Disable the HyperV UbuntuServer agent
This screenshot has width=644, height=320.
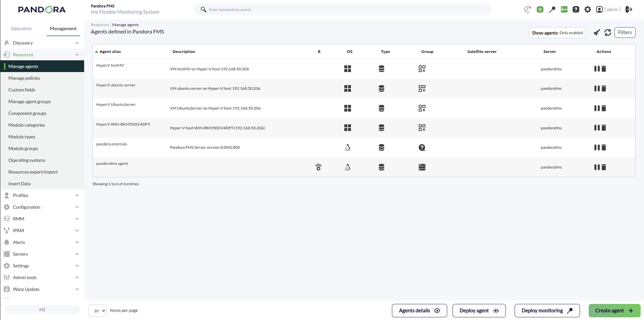click(x=597, y=108)
